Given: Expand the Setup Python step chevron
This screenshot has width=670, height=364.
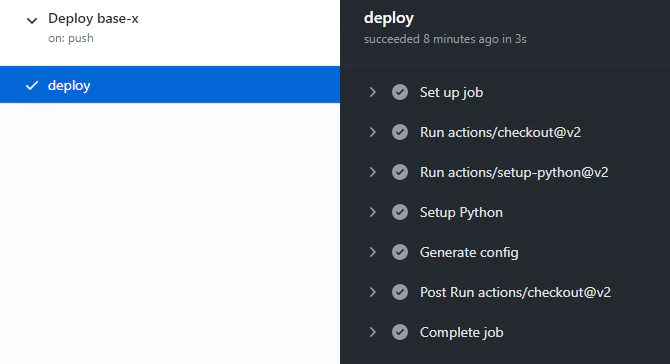Looking at the screenshot, I should point(373,212).
